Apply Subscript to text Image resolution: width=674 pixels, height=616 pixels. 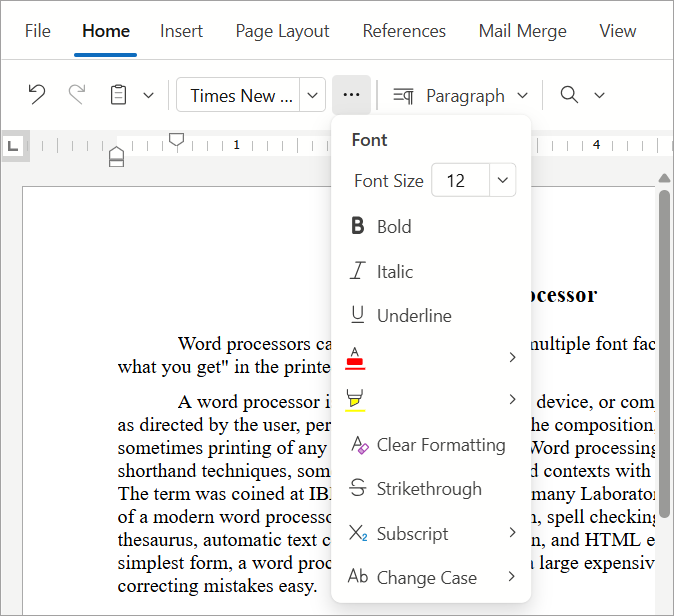tap(400, 533)
